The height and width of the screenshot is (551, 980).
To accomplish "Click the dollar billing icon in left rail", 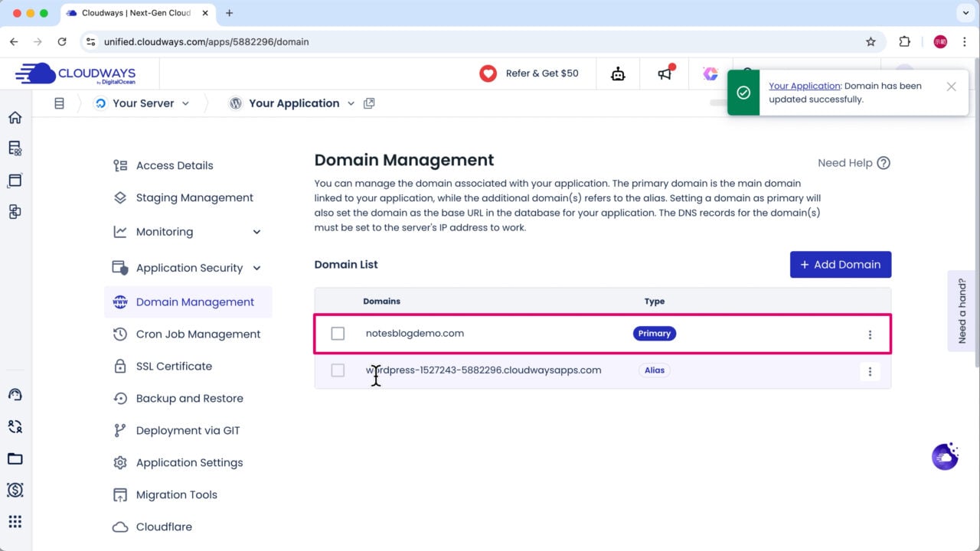I will pyautogui.click(x=15, y=490).
